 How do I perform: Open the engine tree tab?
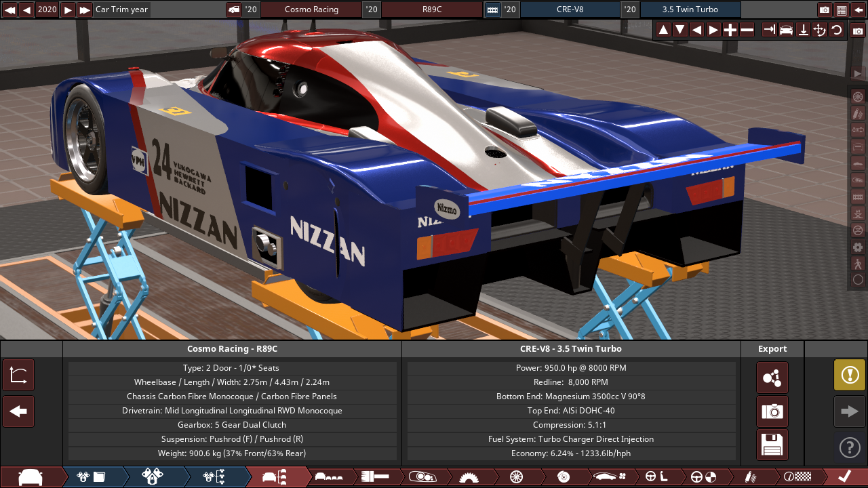[x=214, y=477]
